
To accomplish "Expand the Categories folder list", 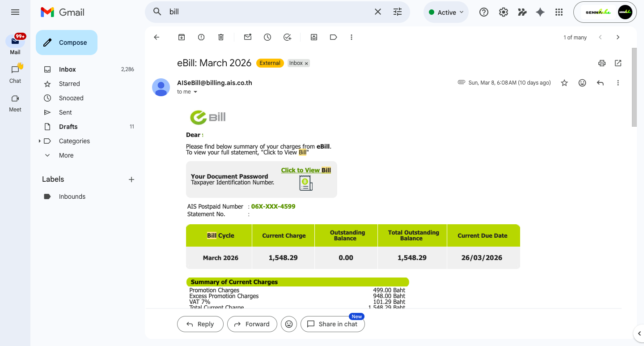I will click(40, 141).
